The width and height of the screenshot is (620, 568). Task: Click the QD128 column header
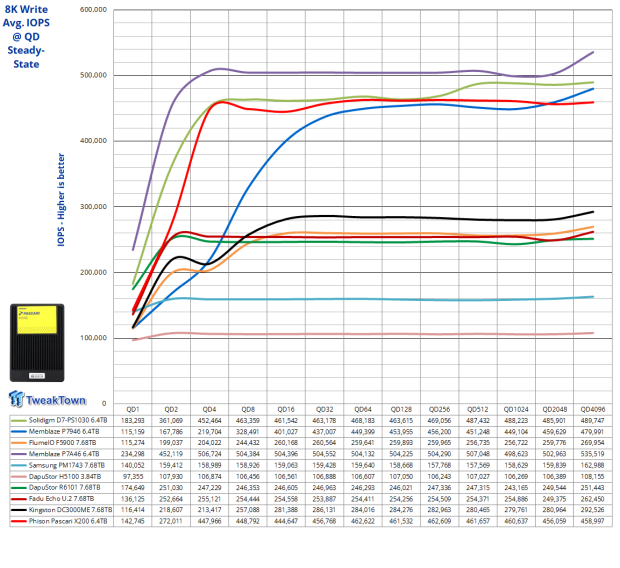pos(401,409)
